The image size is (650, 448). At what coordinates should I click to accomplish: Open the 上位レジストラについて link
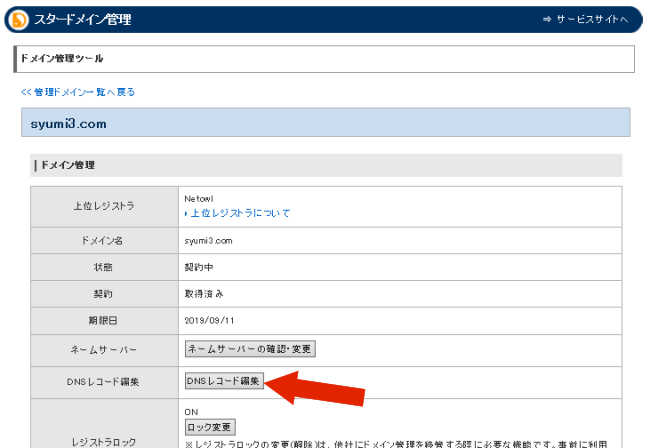(x=240, y=213)
